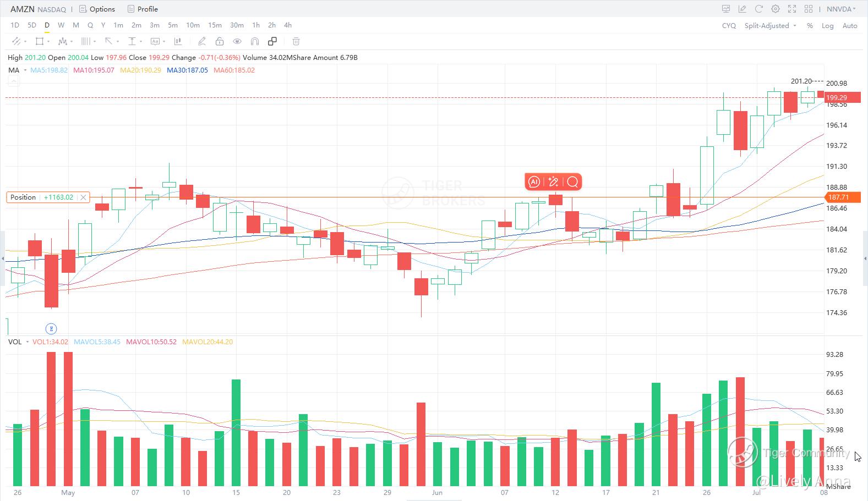868x501 pixels.
Task: Close the Position +1163.02 label
Action: [x=83, y=197]
